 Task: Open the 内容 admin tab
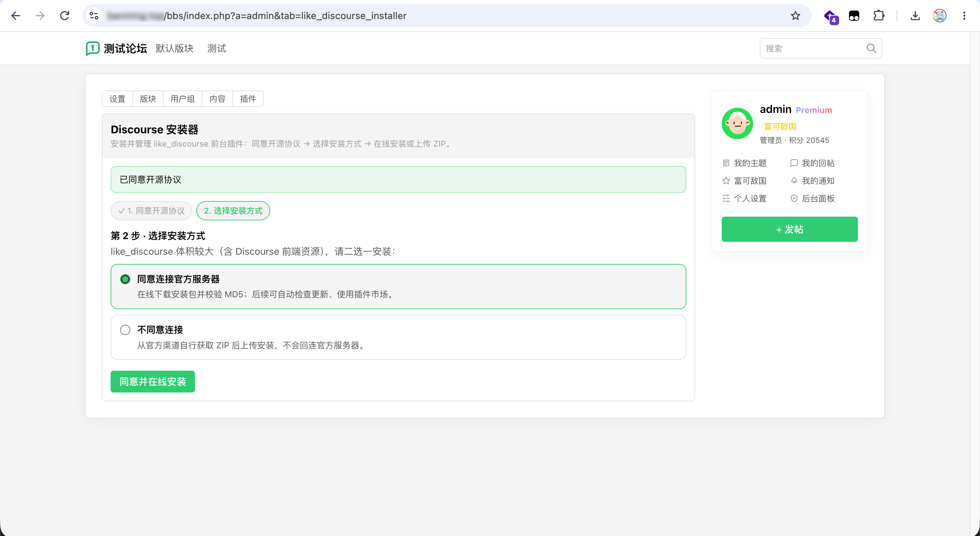click(217, 99)
